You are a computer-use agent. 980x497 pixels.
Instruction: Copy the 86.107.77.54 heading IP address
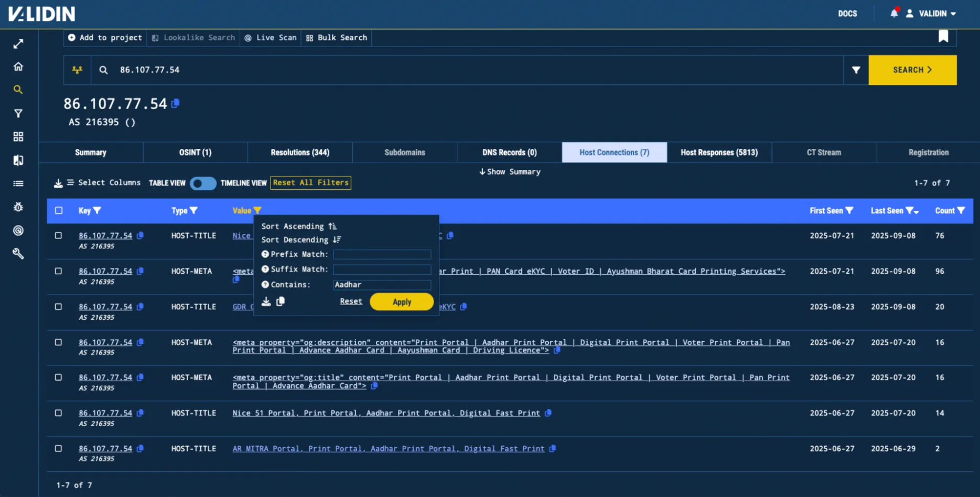tap(176, 103)
